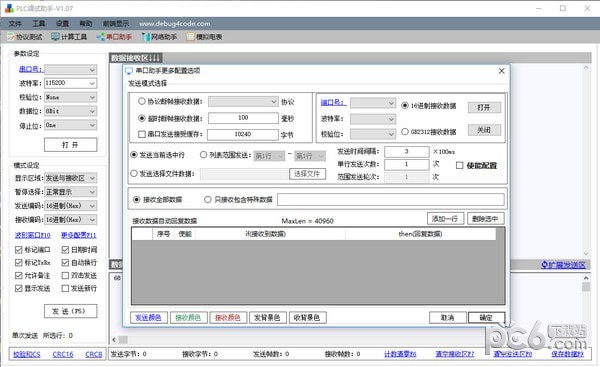Screen dimensions: 600x367
Task: Select the 协议断帧接收数据 radio button
Action: (142, 101)
